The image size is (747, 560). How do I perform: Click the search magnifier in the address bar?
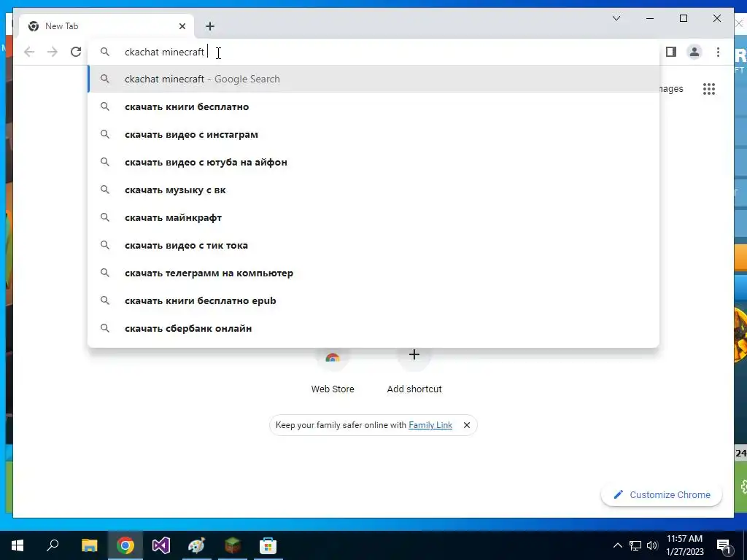[x=105, y=52]
